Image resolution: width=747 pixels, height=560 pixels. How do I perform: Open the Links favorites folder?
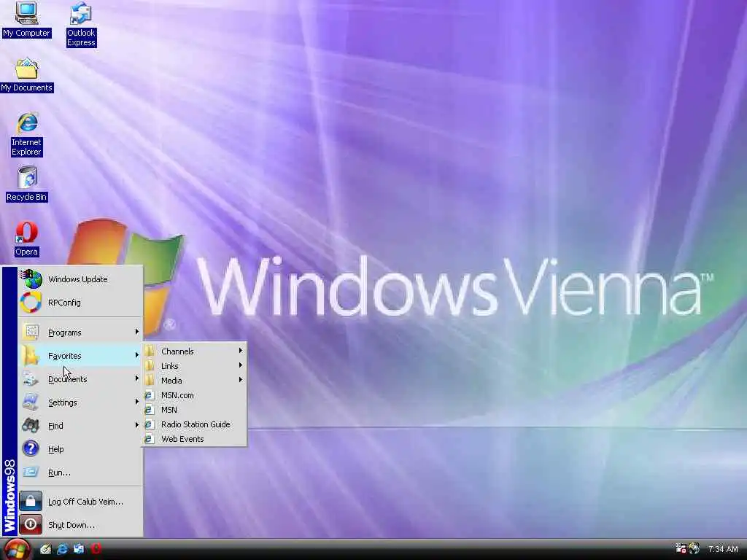point(194,366)
